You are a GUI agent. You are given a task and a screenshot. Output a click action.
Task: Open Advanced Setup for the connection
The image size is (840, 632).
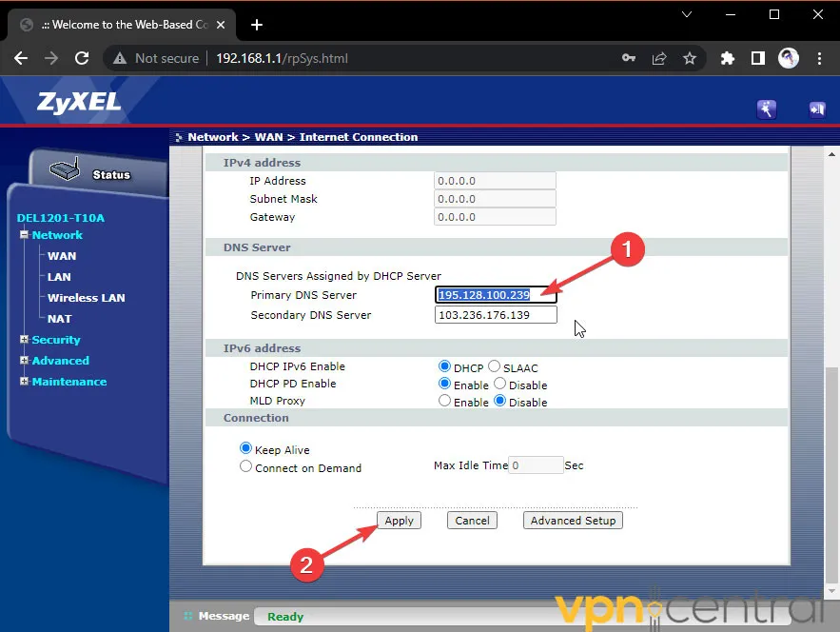pyautogui.click(x=573, y=520)
